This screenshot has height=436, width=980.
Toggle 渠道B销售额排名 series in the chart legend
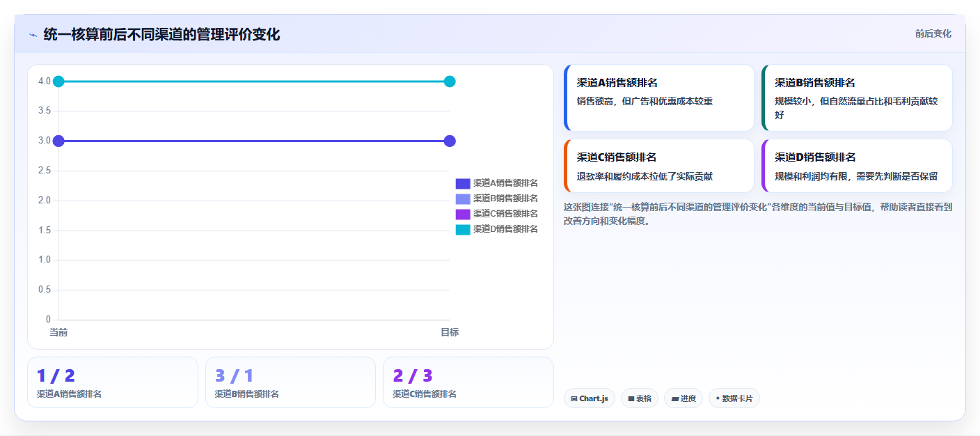point(497,198)
